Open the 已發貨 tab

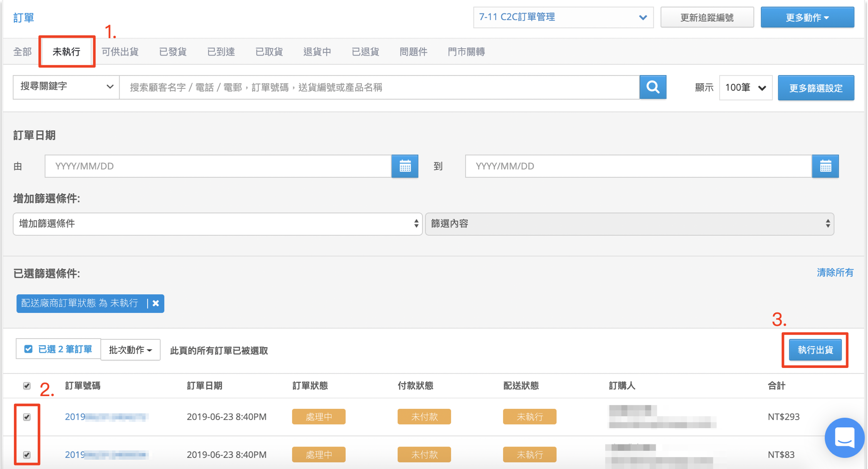(x=173, y=52)
